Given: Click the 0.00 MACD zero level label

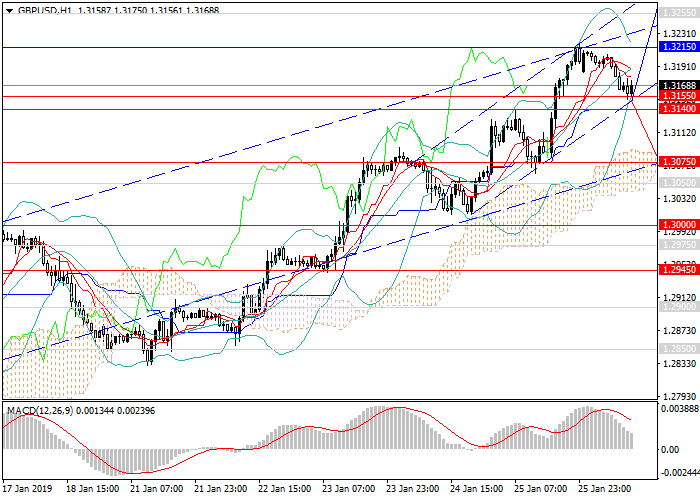Looking at the screenshot, I should [670, 449].
